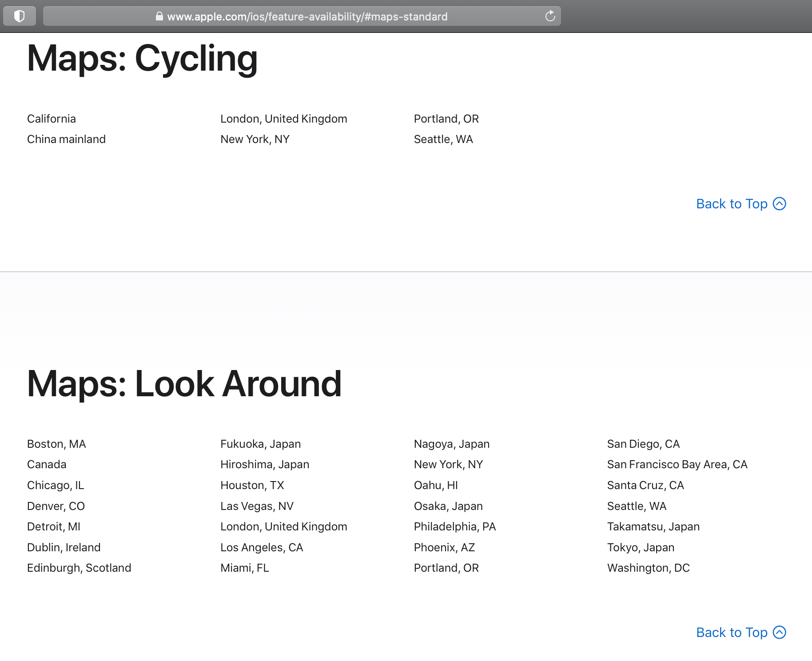Click Santa Cruz, CA entry
Image resolution: width=812 pixels, height=661 pixels.
(x=645, y=486)
